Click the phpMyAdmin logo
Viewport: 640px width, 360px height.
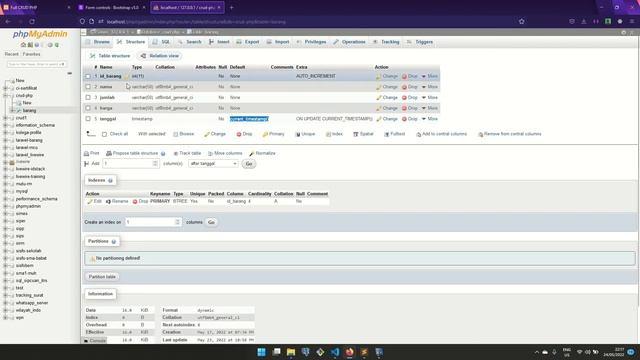click(x=40, y=34)
